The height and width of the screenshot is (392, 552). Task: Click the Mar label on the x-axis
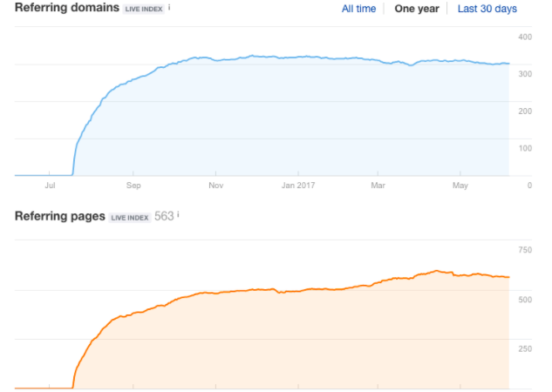(x=378, y=185)
